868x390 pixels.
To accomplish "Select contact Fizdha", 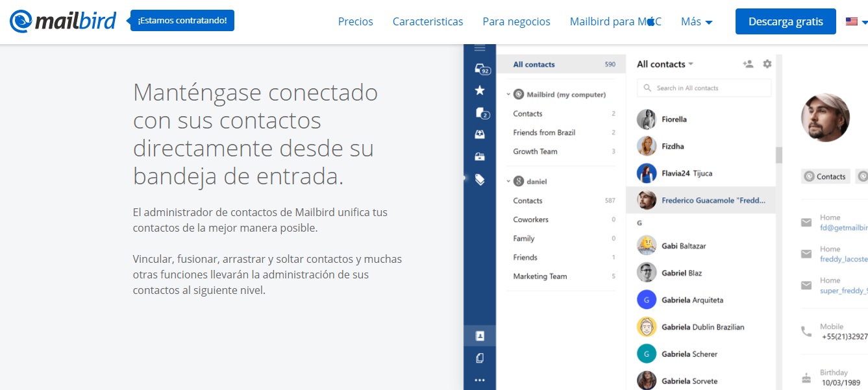I will 701,146.
